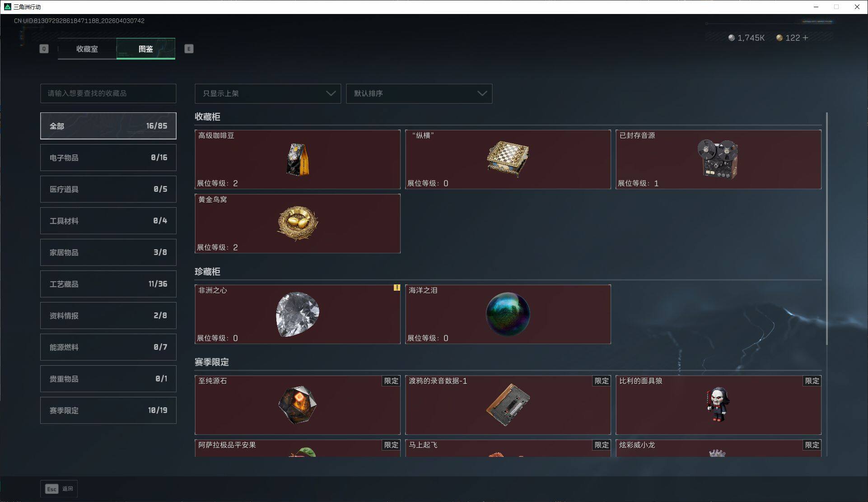Click the Esc 返回 back button
Viewport: 868px width, 502px height.
coord(59,489)
